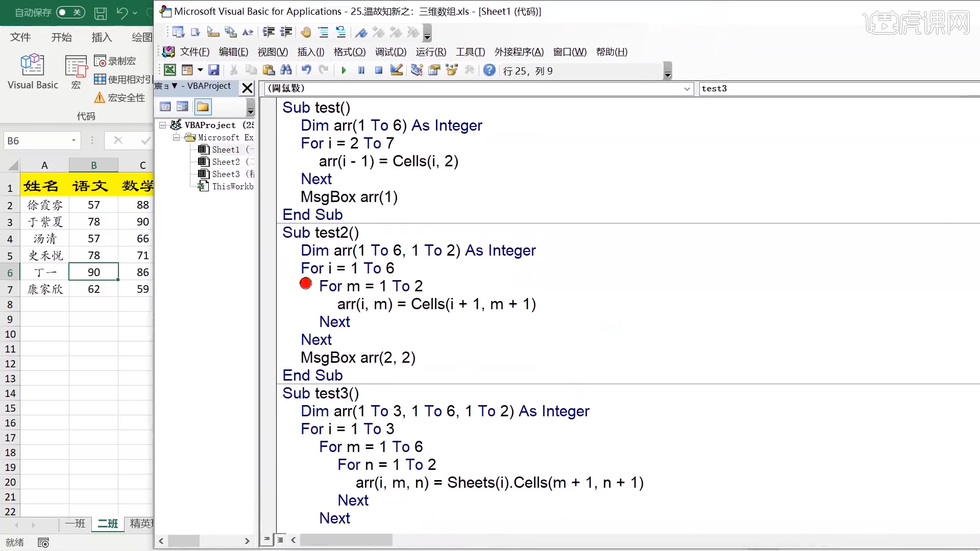Viewport: 980px width, 551px height.
Task: Expand Edit toolbar overflow options
Action: tap(428, 34)
